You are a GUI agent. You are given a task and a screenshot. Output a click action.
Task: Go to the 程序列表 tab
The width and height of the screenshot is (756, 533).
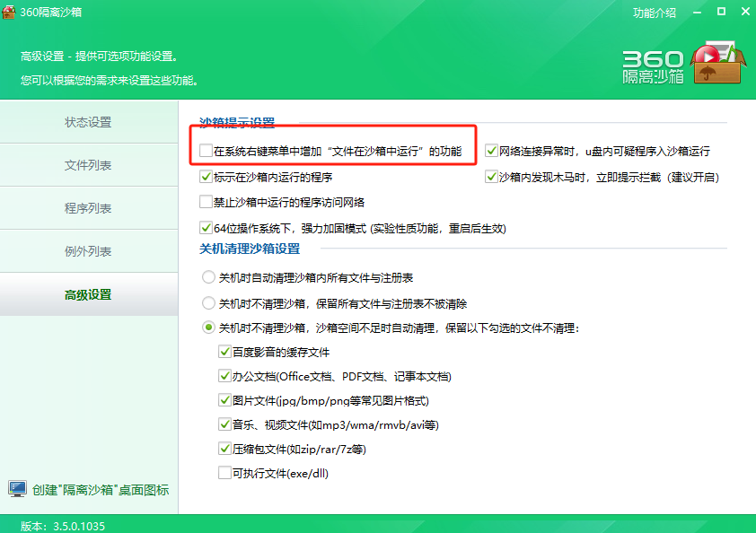(88, 208)
